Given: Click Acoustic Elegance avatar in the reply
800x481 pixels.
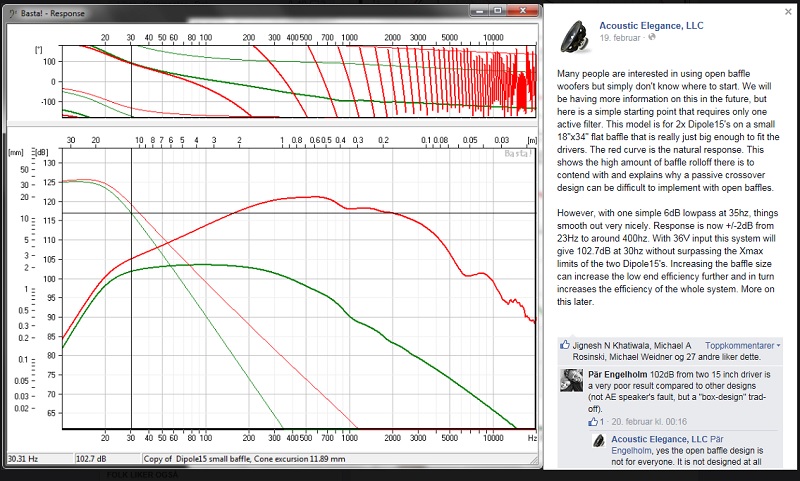Looking at the screenshot, I should pos(599,441).
